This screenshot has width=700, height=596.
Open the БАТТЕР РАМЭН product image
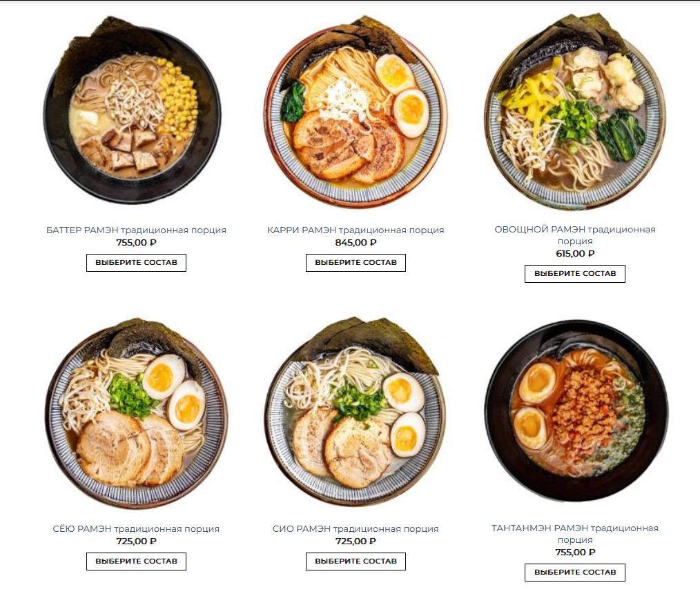pyautogui.click(x=136, y=110)
